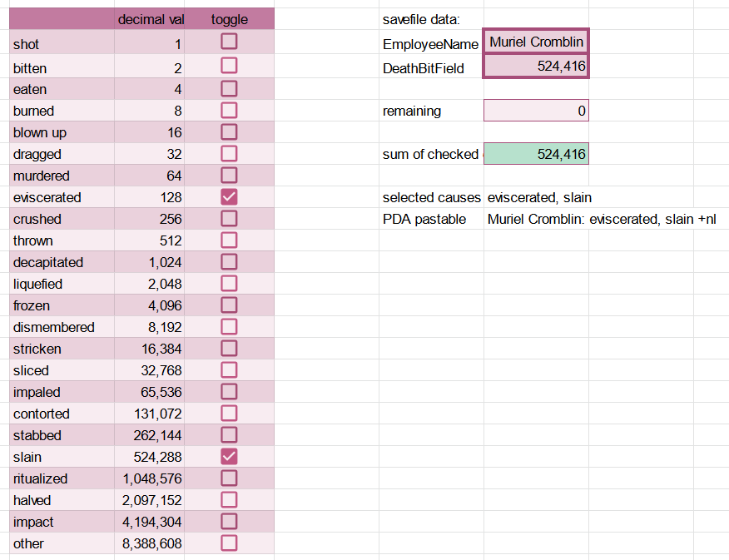Screen dimensions: 729x560
Task: Click the DeathBitField value cell
Action: coord(536,67)
